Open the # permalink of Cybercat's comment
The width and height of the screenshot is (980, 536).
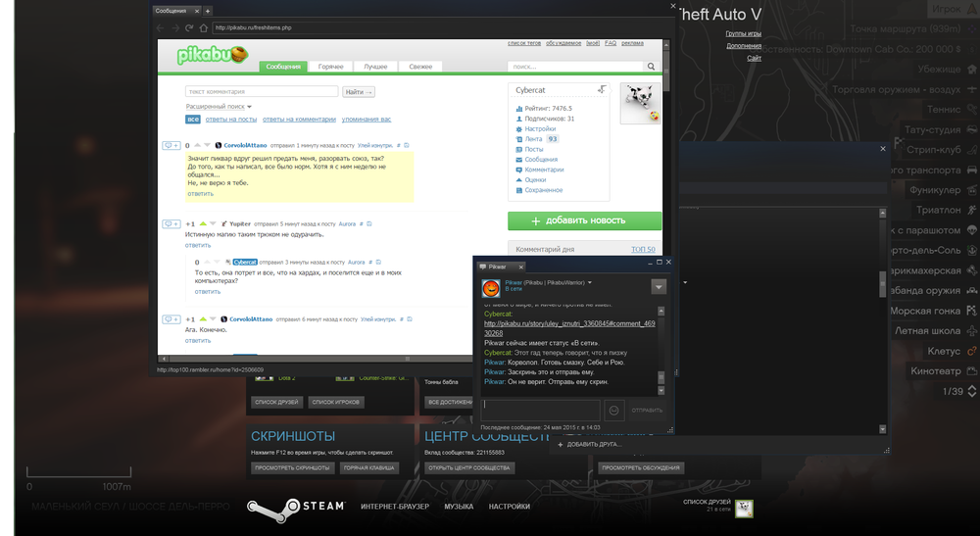[x=370, y=263]
